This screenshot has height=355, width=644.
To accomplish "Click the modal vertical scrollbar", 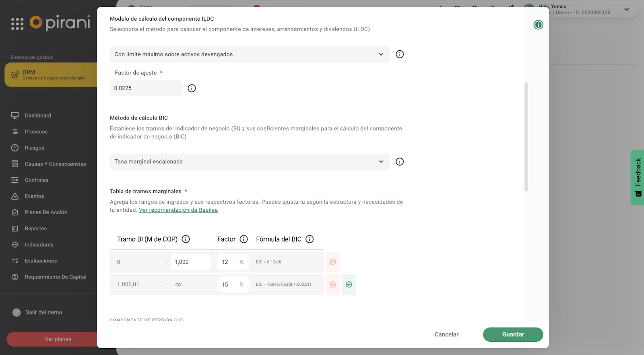I will tap(526, 137).
